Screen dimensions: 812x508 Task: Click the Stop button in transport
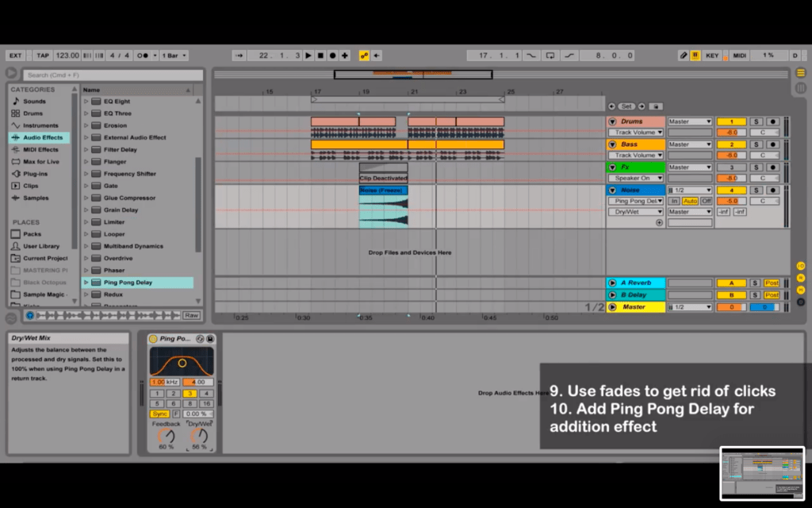(x=320, y=56)
